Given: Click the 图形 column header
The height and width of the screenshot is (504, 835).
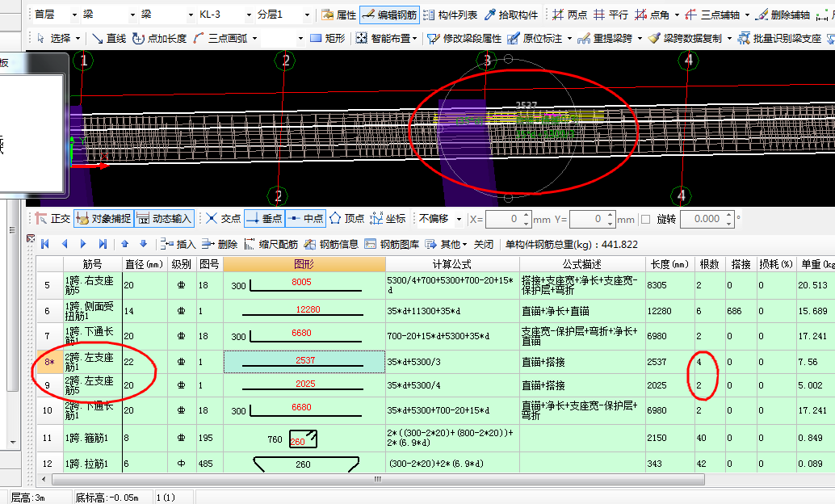Looking at the screenshot, I should coord(304,264).
